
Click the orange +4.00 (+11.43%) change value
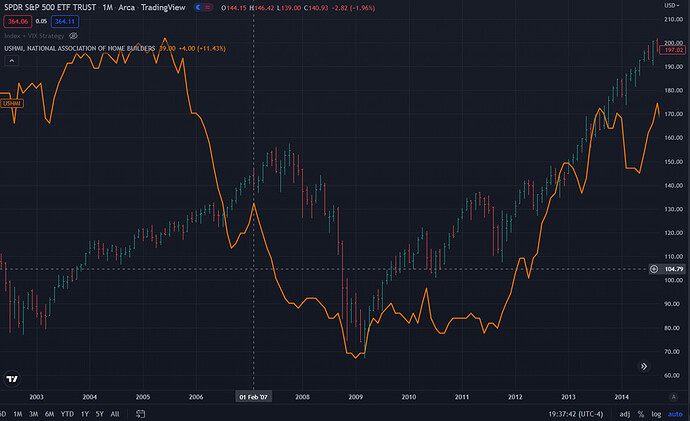tap(202, 48)
